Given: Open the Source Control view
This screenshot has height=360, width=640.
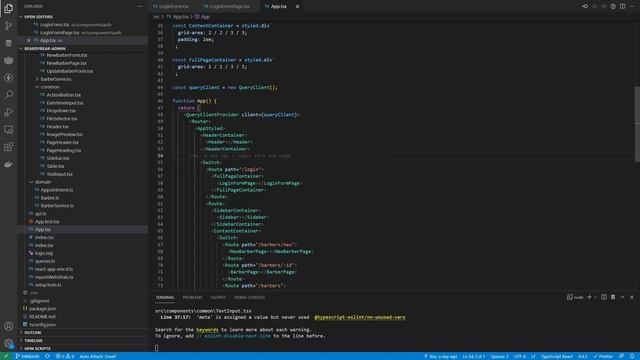Looking at the screenshot, I should (8, 26).
